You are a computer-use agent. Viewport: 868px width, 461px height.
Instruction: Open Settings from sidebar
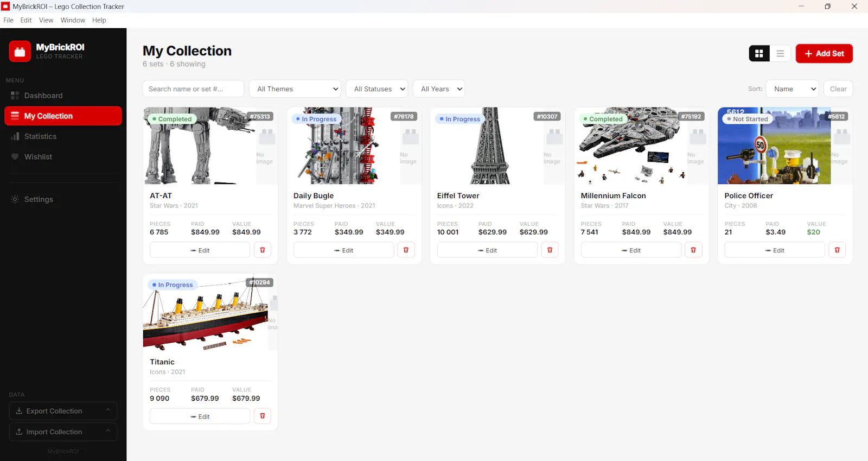point(63,199)
